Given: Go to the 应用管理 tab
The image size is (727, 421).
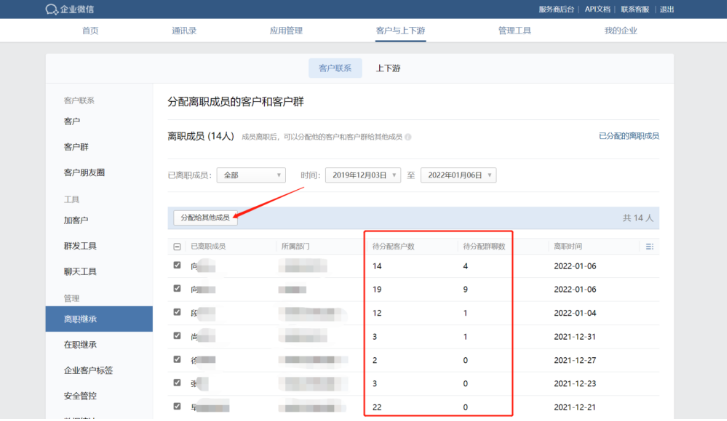Looking at the screenshot, I should pyautogui.click(x=287, y=31).
